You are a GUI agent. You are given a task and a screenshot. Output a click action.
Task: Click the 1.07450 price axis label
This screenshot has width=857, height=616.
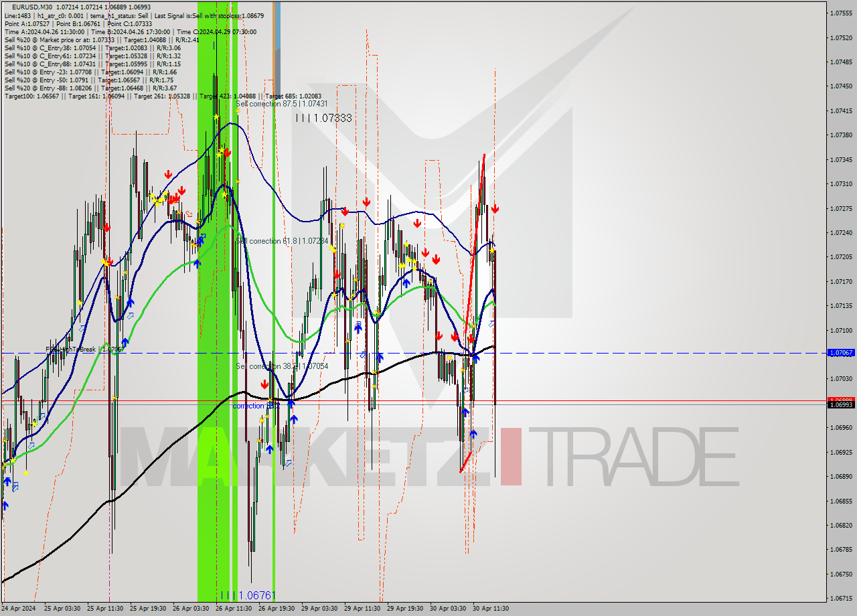coord(841,86)
